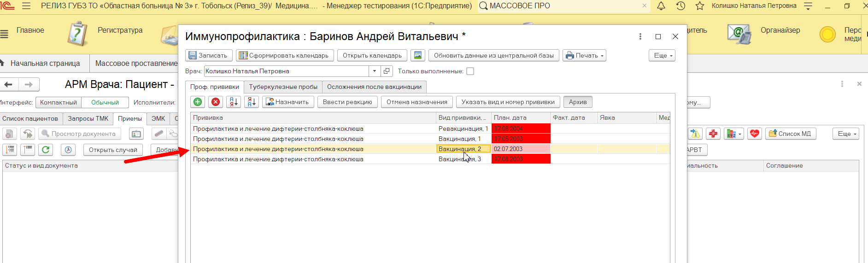The height and width of the screenshot is (263, 868).
Task: Open the history clock icon in title bar
Action: click(x=680, y=6)
